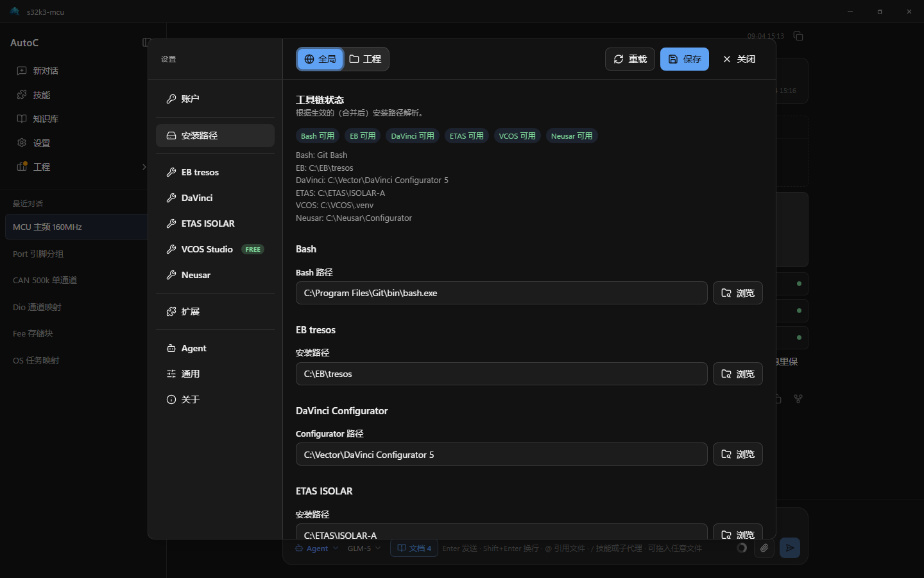Open the 关于 about section
924x578 pixels.
pos(215,399)
